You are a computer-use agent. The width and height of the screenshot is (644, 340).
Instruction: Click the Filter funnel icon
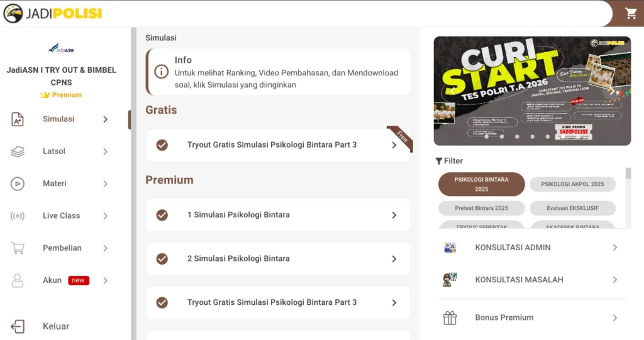pyautogui.click(x=438, y=161)
